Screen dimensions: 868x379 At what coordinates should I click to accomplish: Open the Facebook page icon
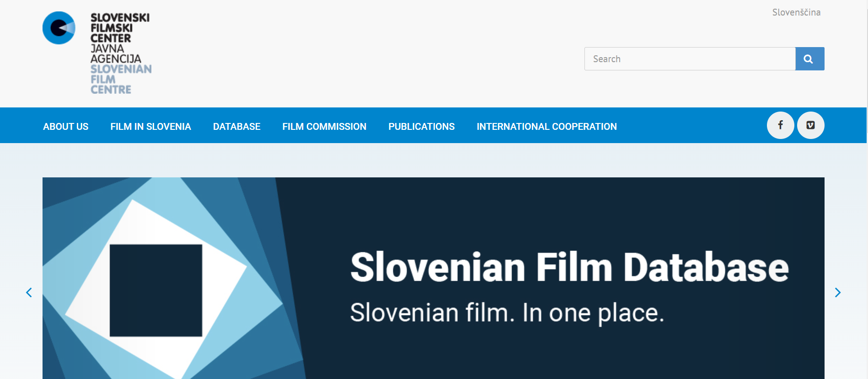[780, 125]
